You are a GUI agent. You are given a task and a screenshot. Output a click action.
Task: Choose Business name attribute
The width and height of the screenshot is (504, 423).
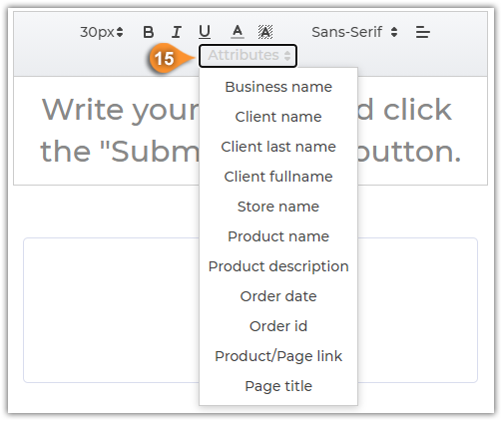278,87
